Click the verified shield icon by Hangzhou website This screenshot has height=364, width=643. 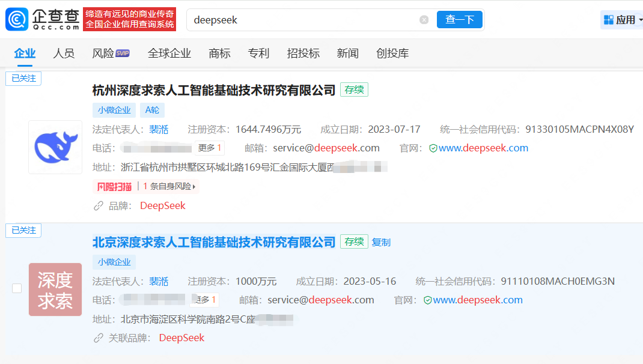coord(433,148)
